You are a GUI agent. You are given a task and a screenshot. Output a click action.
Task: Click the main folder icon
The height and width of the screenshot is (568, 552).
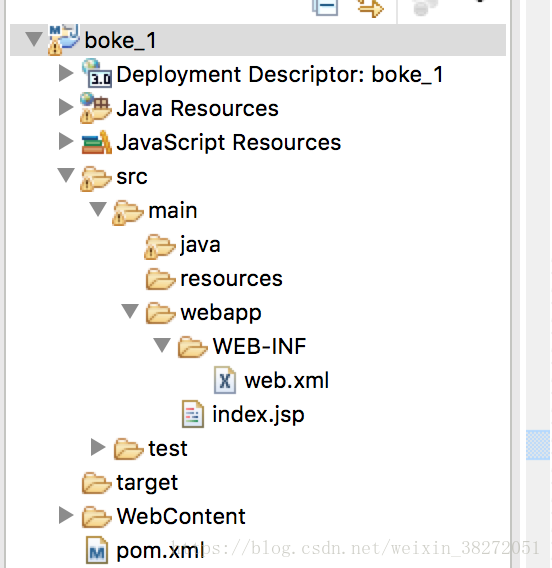point(128,212)
